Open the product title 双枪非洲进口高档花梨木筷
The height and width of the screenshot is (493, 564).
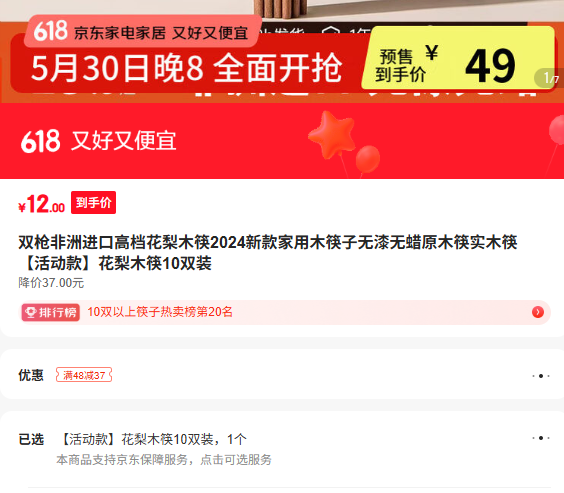click(x=268, y=252)
